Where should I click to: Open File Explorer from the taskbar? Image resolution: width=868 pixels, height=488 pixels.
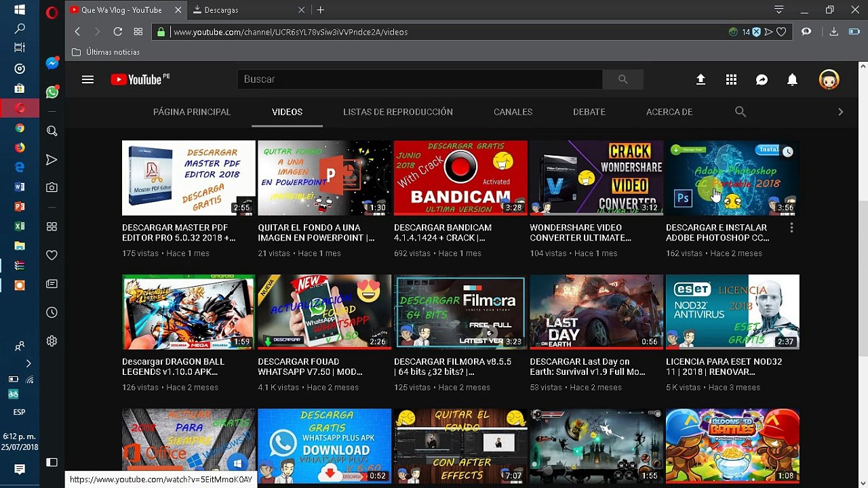[20, 246]
